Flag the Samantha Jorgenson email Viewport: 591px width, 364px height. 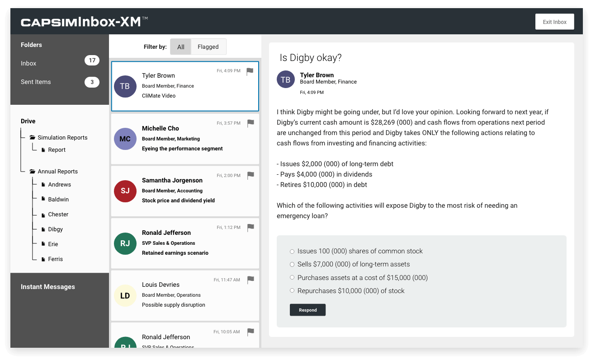click(251, 176)
